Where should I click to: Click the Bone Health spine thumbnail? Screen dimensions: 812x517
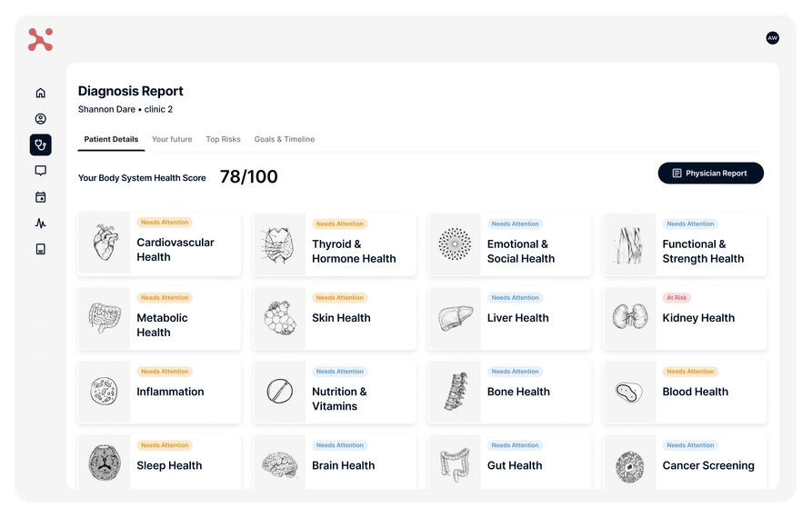coord(454,392)
